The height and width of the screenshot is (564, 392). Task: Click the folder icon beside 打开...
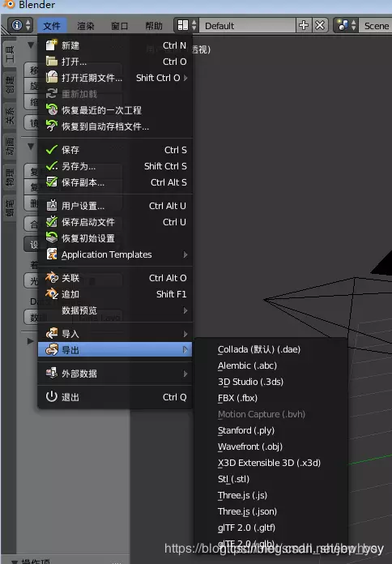[x=51, y=62]
